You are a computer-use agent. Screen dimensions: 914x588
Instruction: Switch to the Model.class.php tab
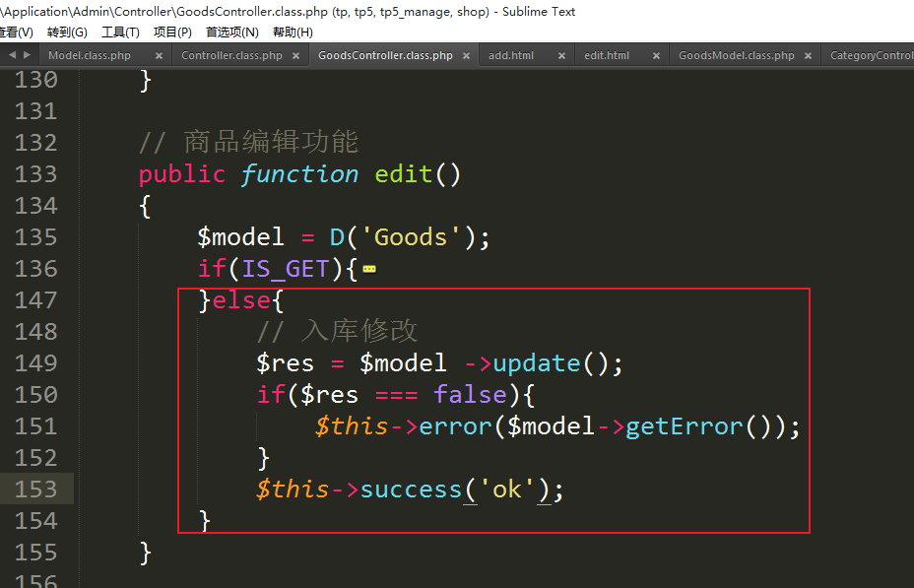pyautogui.click(x=90, y=56)
